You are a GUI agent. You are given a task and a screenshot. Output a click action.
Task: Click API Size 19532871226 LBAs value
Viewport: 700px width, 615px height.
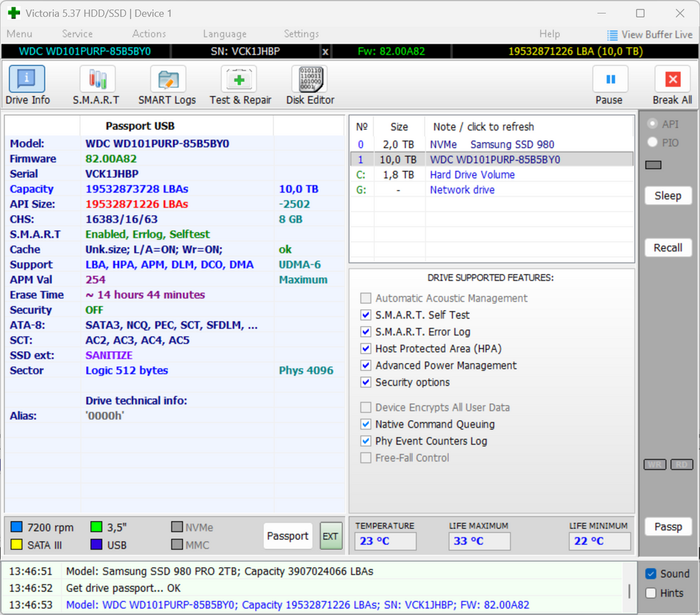137,204
